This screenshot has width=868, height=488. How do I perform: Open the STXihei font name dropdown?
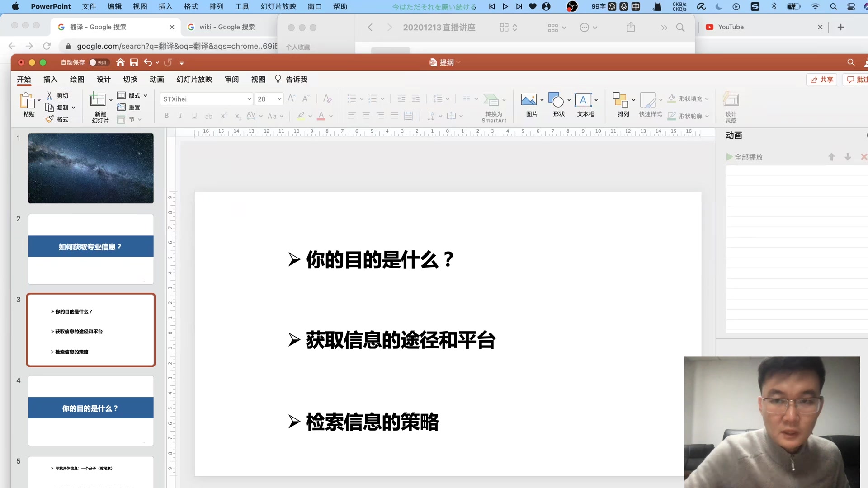tap(249, 99)
